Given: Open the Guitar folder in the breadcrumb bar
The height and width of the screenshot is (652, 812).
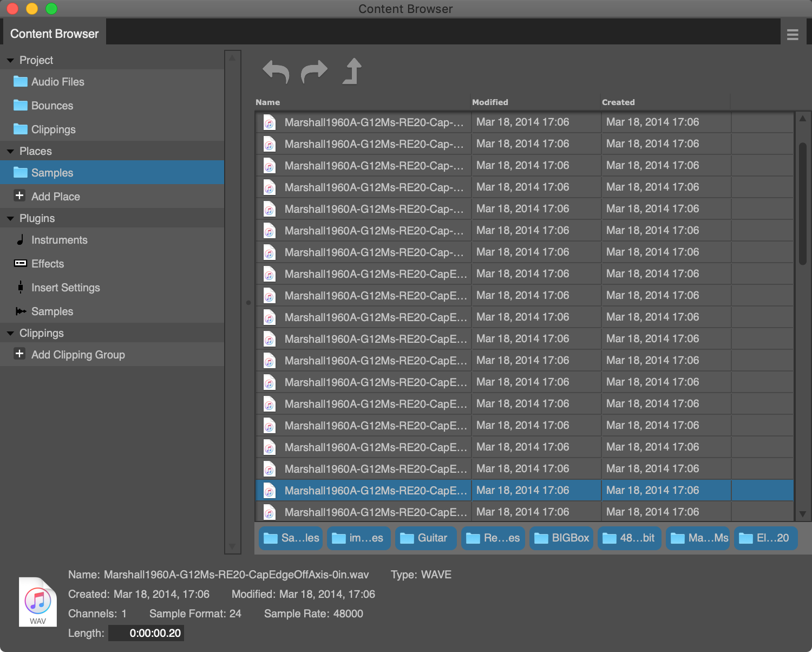Looking at the screenshot, I should [x=425, y=538].
